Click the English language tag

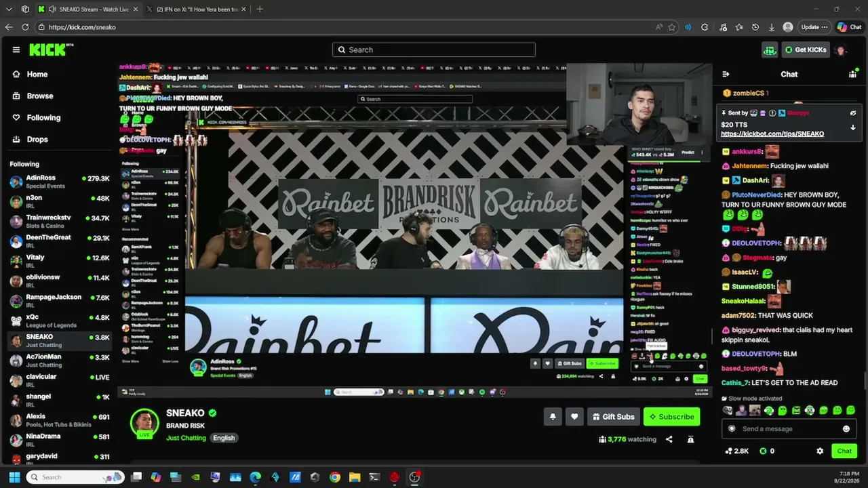click(x=224, y=438)
